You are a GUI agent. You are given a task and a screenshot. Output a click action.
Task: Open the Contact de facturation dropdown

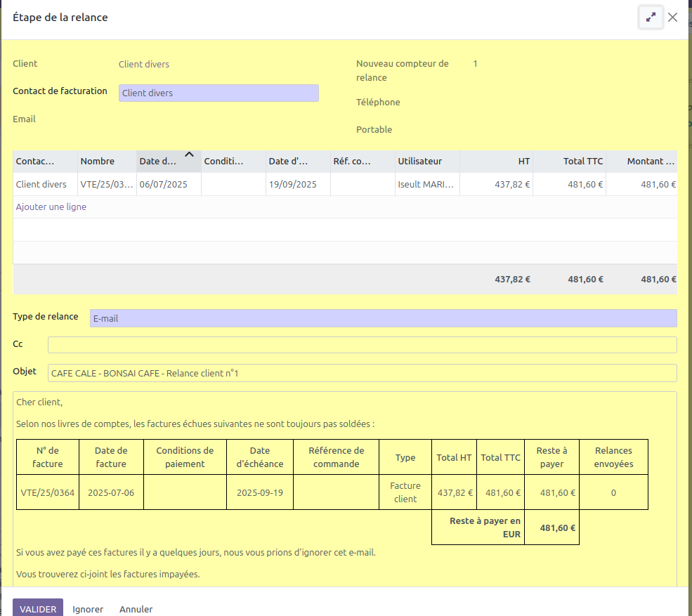point(218,93)
